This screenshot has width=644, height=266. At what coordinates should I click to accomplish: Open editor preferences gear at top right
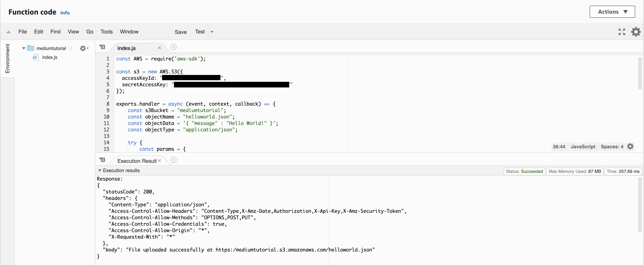click(x=636, y=32)
